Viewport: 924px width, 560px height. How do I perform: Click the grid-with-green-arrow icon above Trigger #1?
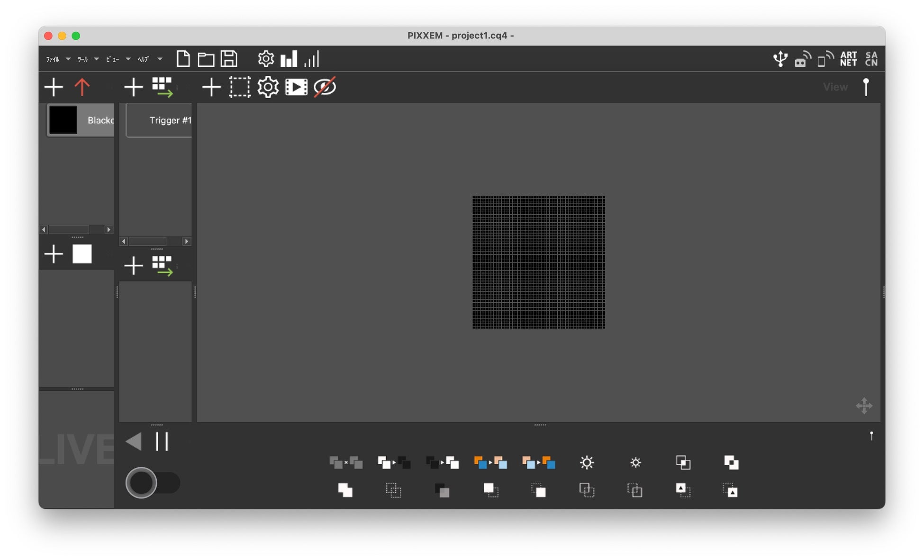[x=163, y=87]
